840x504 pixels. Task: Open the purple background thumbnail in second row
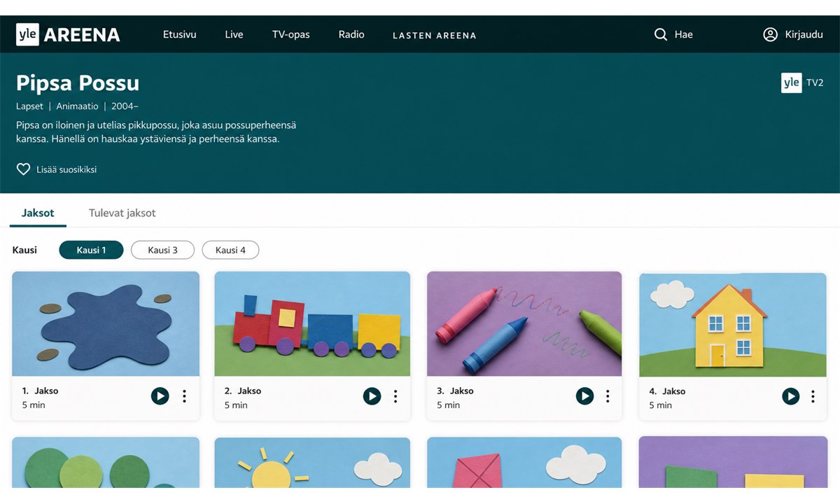(732, 463)
